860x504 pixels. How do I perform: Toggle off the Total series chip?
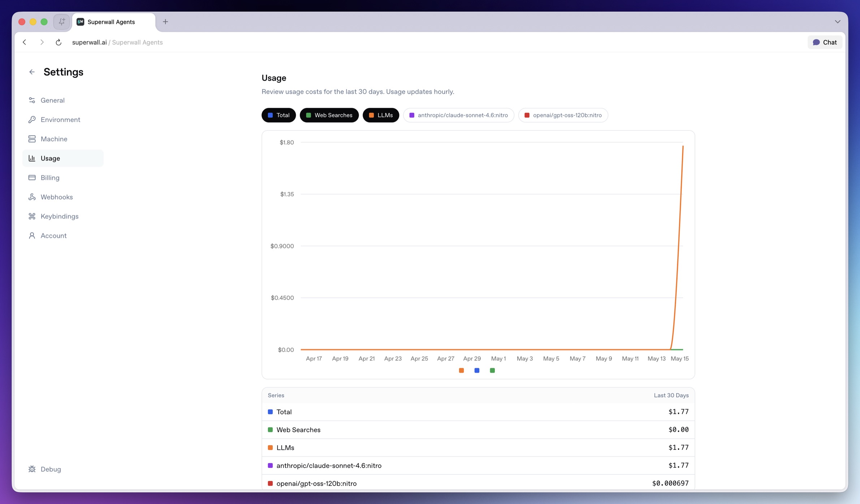278,115
